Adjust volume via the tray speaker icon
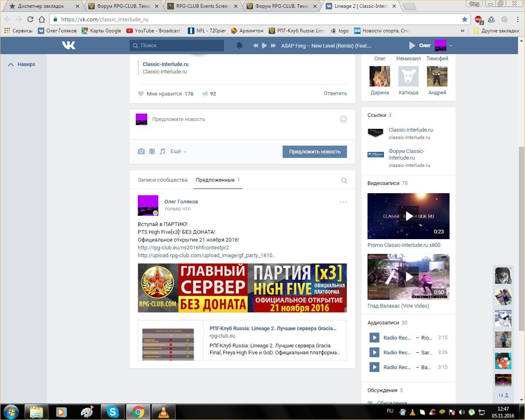The image size is (525, 420). click(x=462, y=412)
